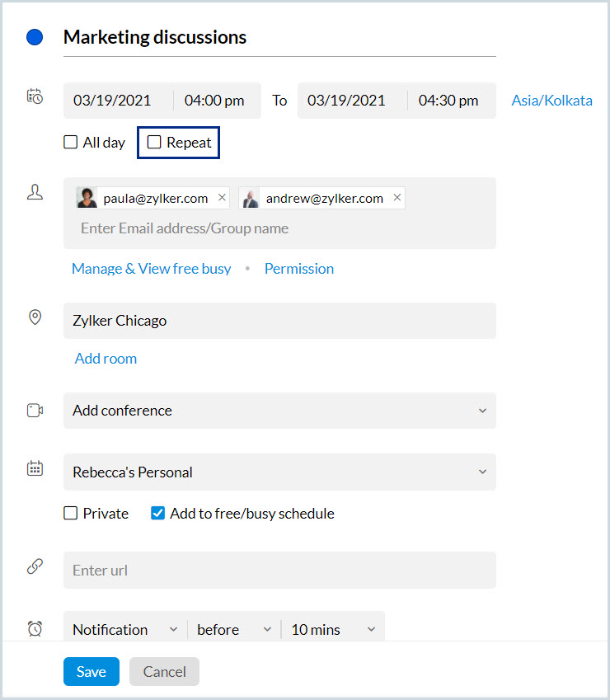This screenshot has width=610, height=700.
Task: Click the date and time clock icon
Action: click(x=35, y=96)
